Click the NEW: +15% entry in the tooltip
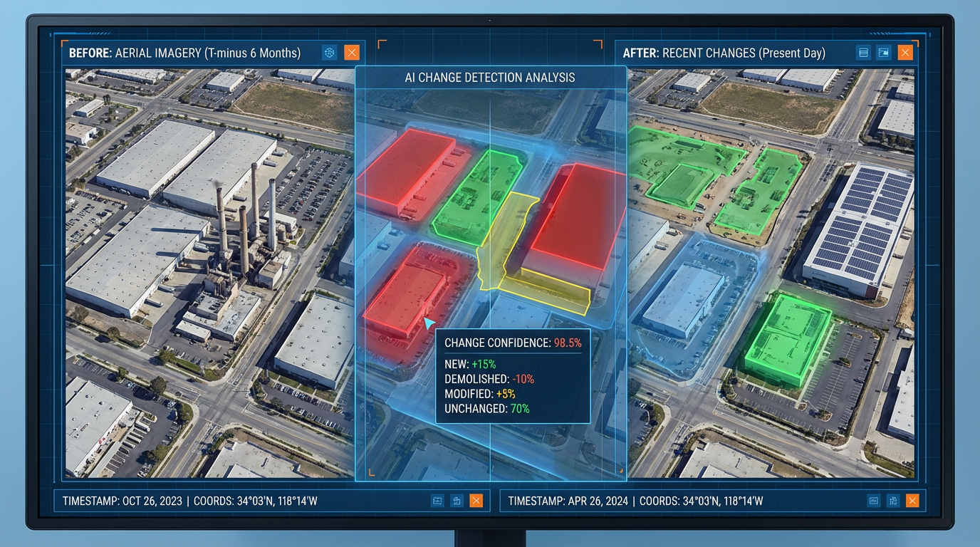The width and height of the screenshot is (980, 547). [x=470, y=364]
